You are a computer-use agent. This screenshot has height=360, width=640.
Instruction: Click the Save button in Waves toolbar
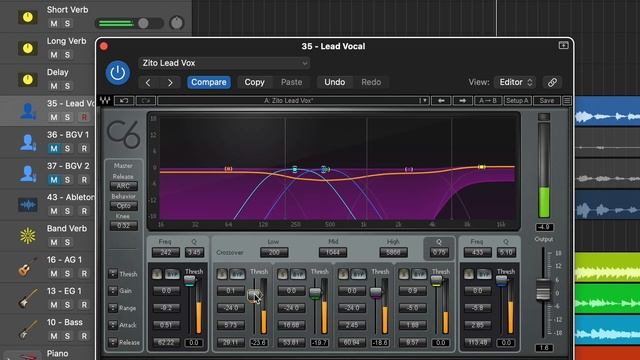[547, 100]
